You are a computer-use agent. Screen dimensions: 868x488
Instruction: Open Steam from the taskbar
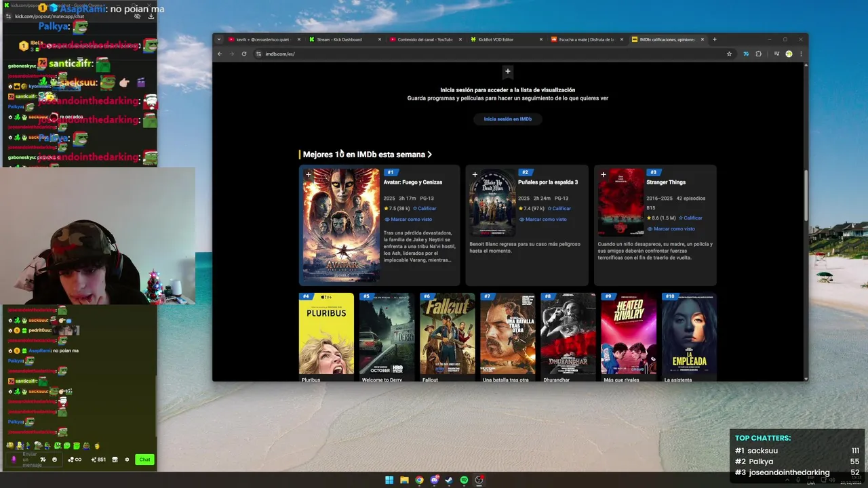click(x=449, y=480)
